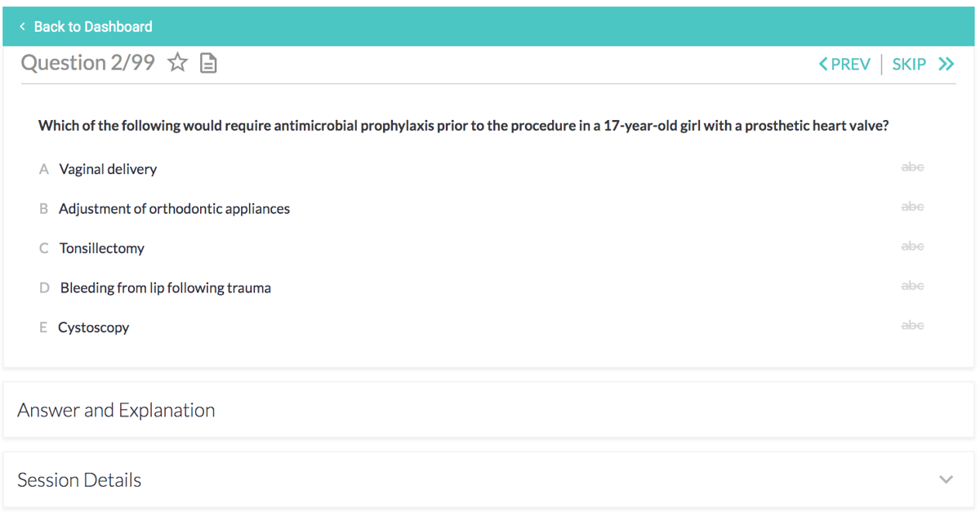This screenshot has height=521, width=980.
Task: Bookmark the question using the star icon
Action: (x=177, y=62)
